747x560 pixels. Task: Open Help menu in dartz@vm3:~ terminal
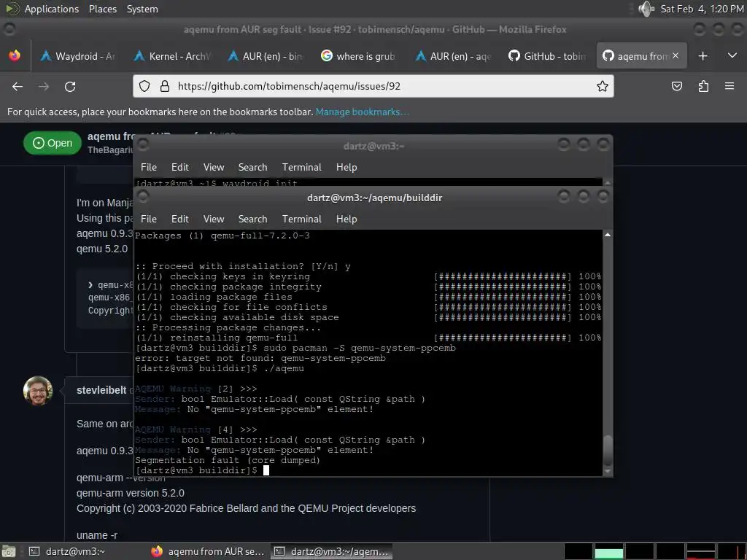[347, 167]
